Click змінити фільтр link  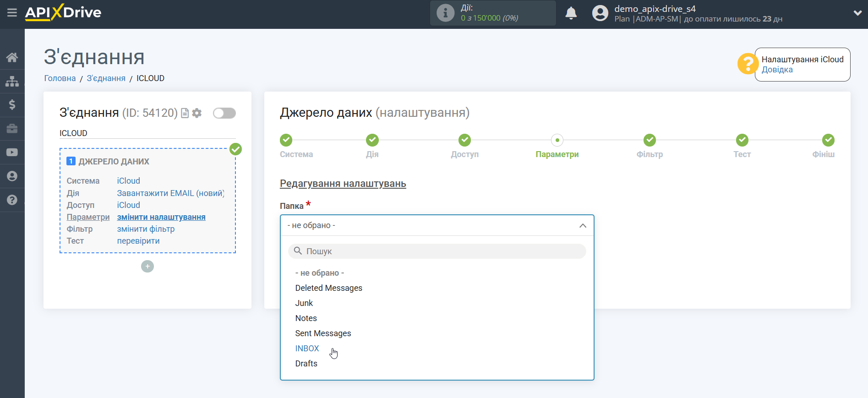pos(146,229)
